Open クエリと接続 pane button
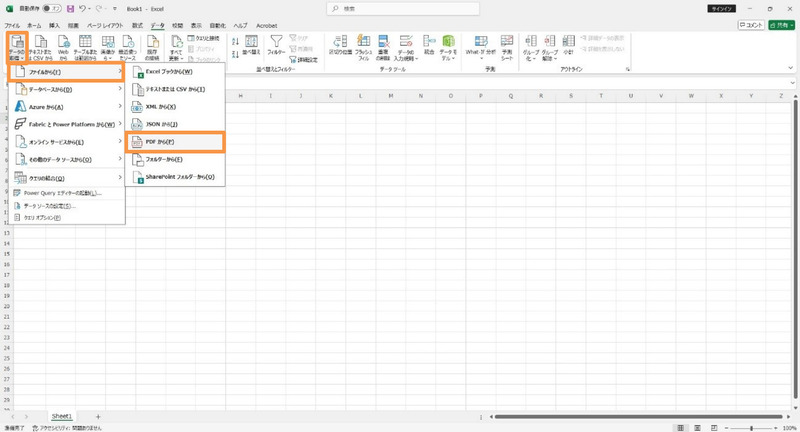 pyautogui.click(x=203, y=38)
